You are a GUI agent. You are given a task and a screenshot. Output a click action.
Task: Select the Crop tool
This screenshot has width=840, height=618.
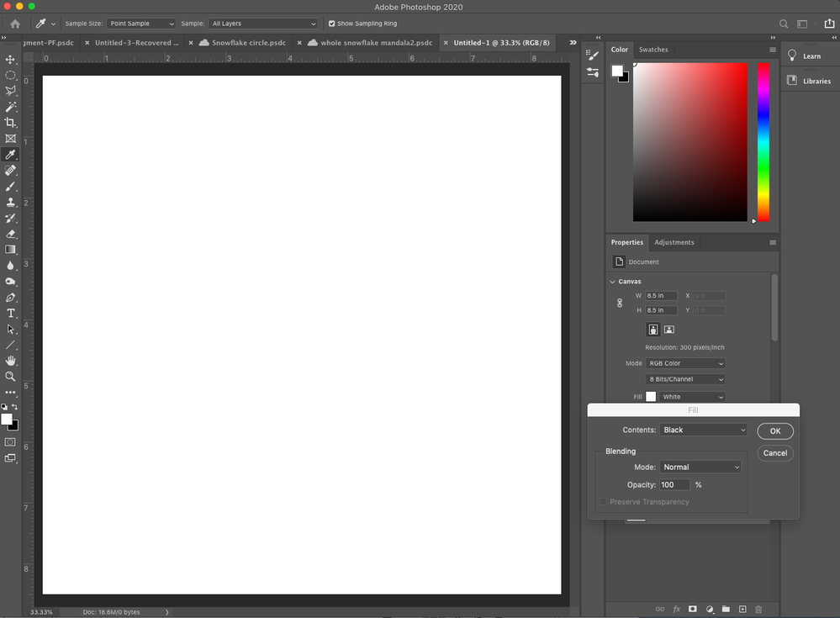(x=11, y=122)
